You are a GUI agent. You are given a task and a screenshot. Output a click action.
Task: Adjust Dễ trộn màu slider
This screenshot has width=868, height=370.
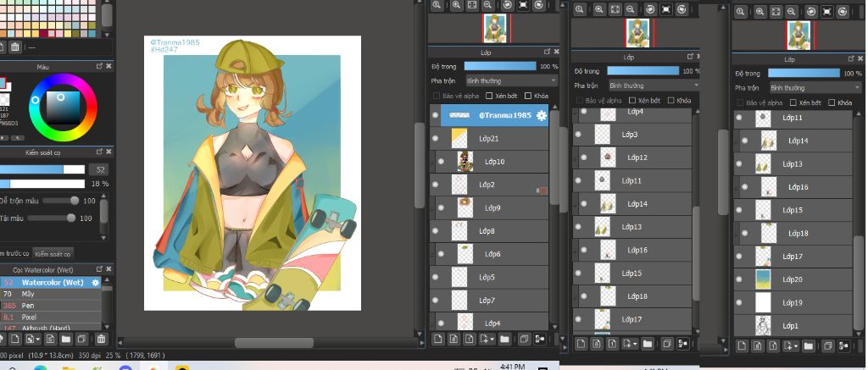(61, 200)
